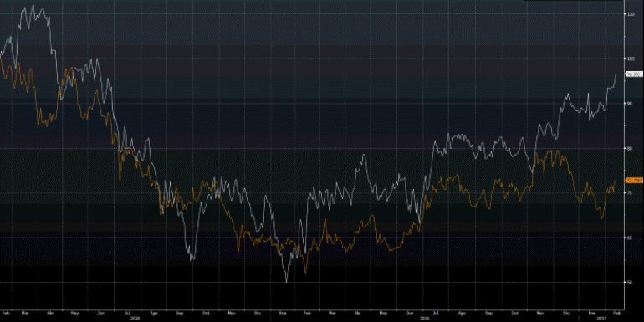This screenshot has height=322, width=644.
Task: Click the white line's lowest trough
Action: [287, 281]
